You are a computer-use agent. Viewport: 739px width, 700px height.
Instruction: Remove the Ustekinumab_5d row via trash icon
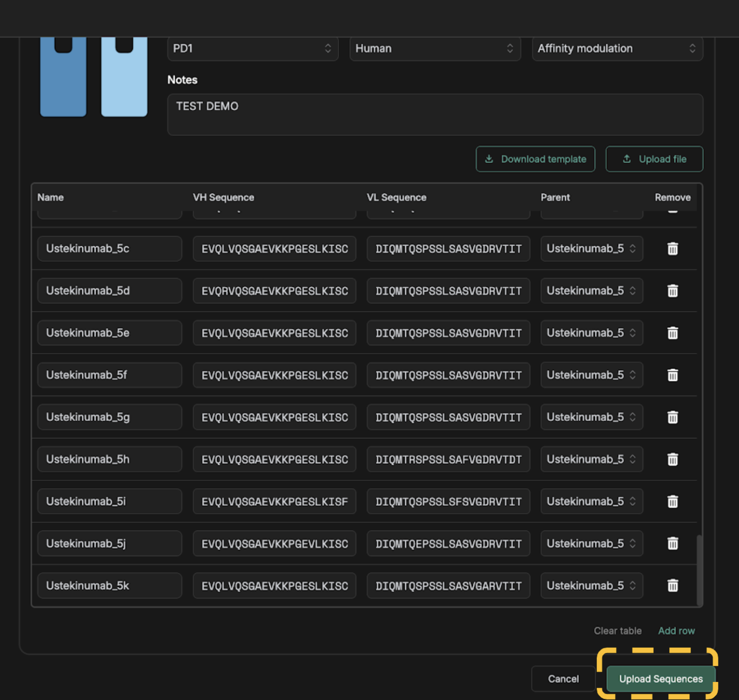coord(672,291)
